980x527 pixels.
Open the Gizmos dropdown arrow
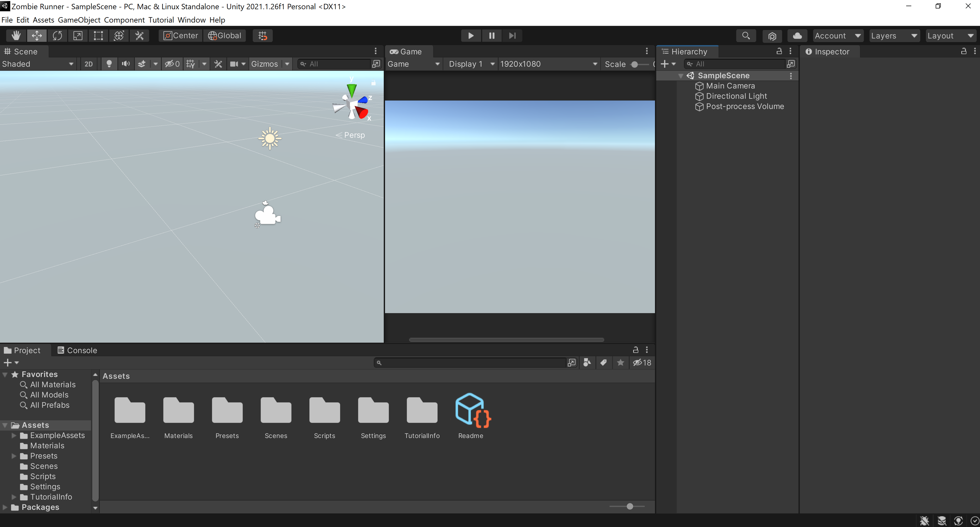pos(287,64)
